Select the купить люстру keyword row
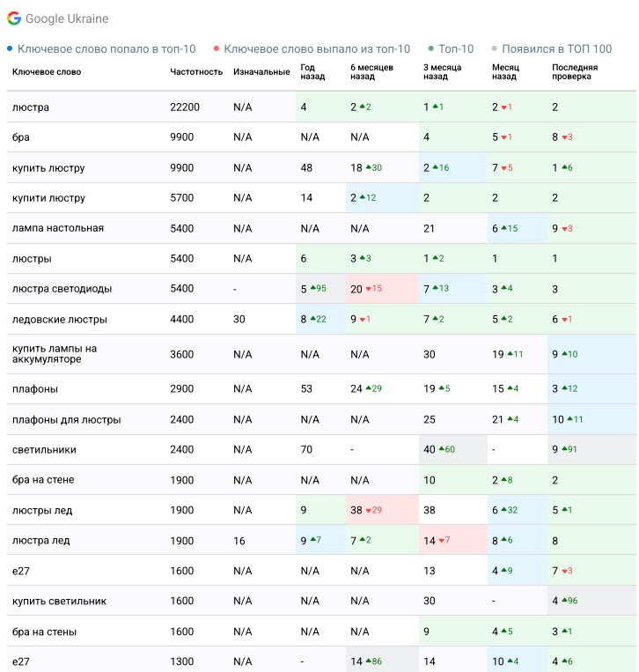Viewport: 639px width, 672px height. point(48,168)
